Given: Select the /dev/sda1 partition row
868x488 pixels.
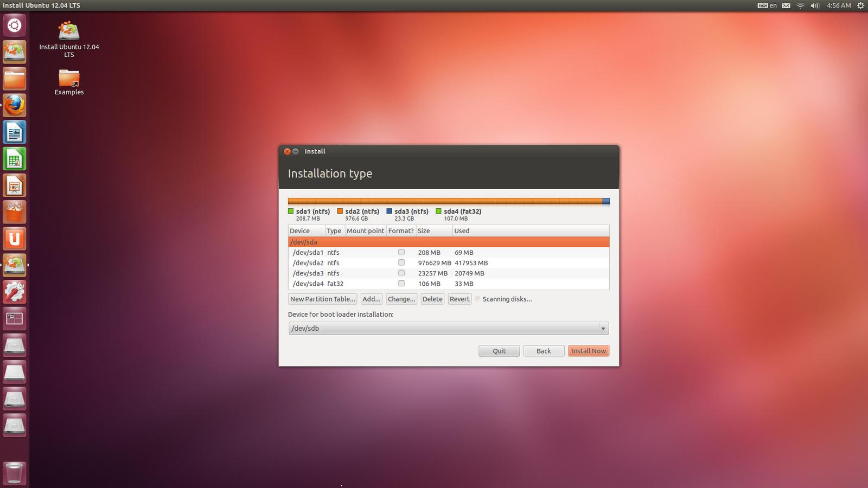Looking at the screenshot, I should 449,252.
